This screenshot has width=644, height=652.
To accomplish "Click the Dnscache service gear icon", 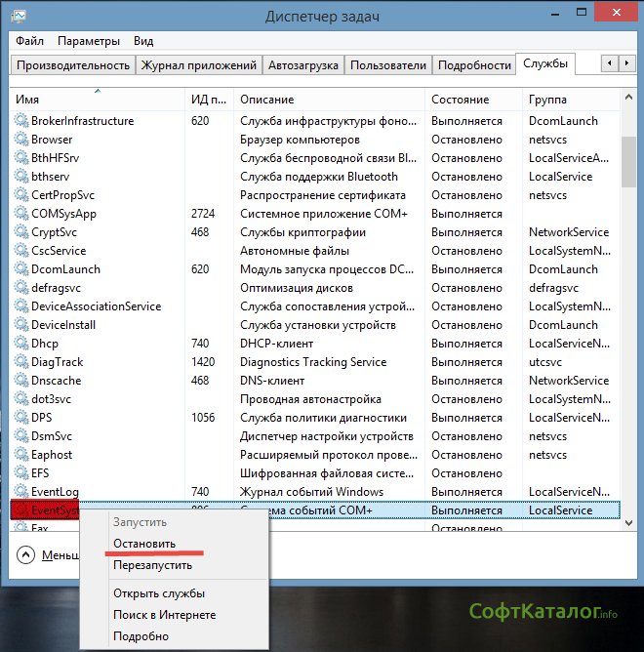I will click(x=21, y=381).
